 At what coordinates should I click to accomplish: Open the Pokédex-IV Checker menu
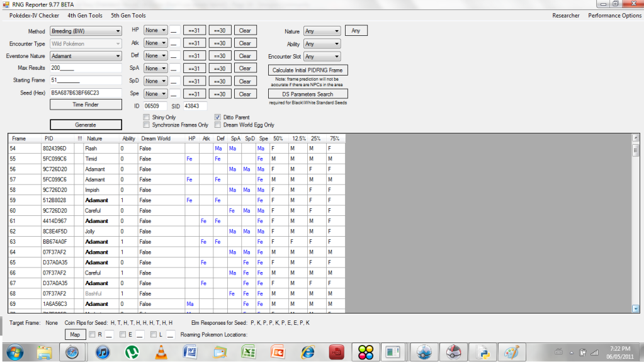pos(34,15)
